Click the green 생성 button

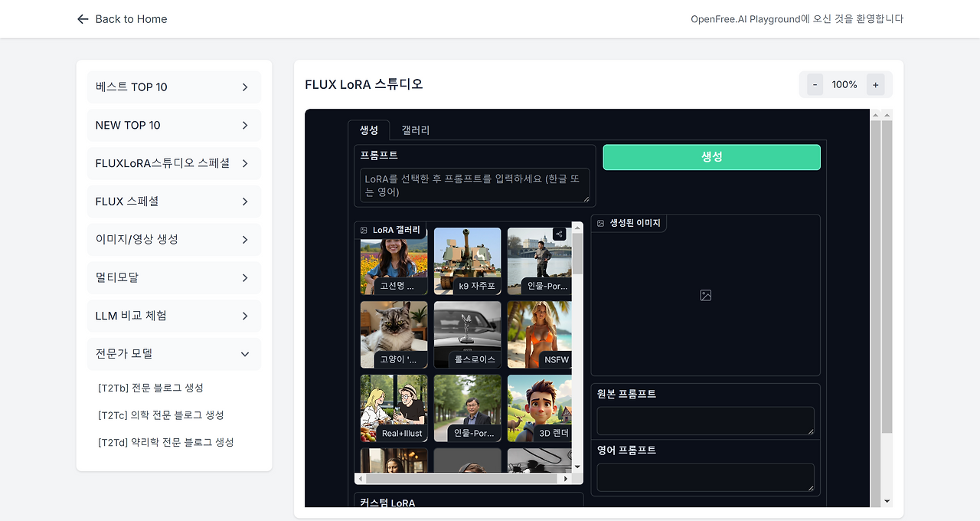tap(711, 156)
